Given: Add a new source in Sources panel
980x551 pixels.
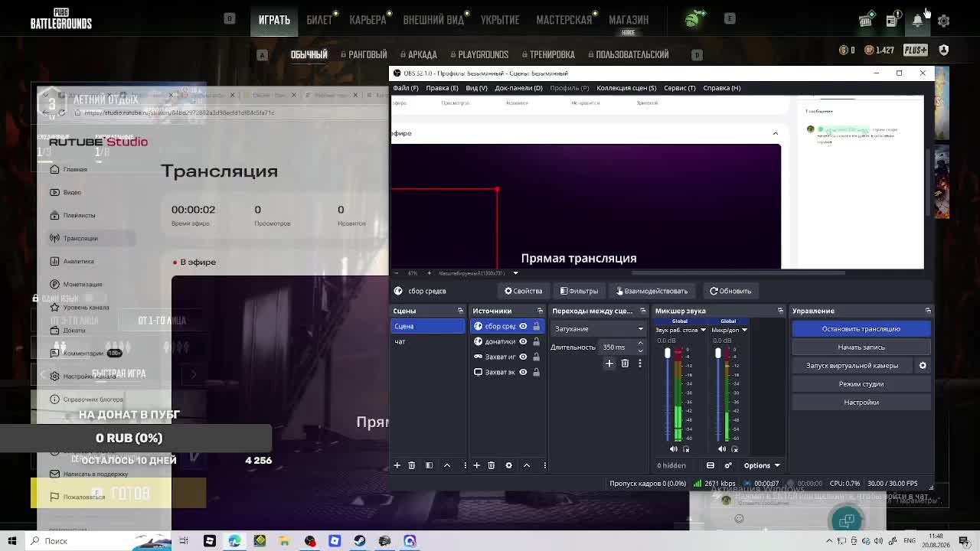Looking at the screenshot, I should tap(476, 465).
